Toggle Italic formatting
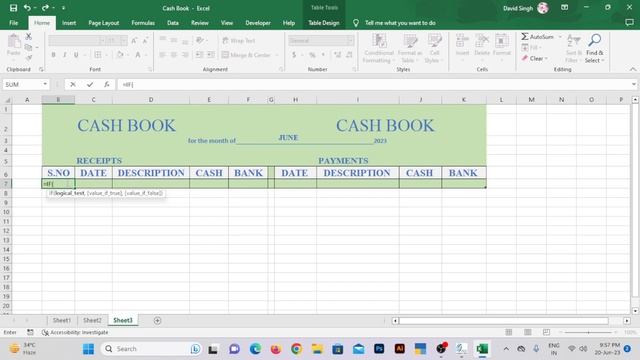Image resolution: width=640 pixels, height=360 pixels. [64, 55]
